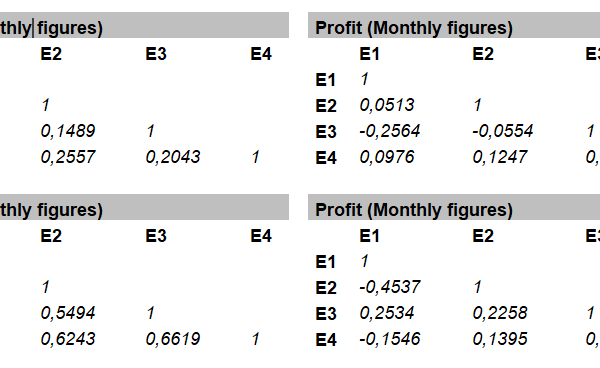
Task: Click the value 0,1395
Action: pos(500,339)
